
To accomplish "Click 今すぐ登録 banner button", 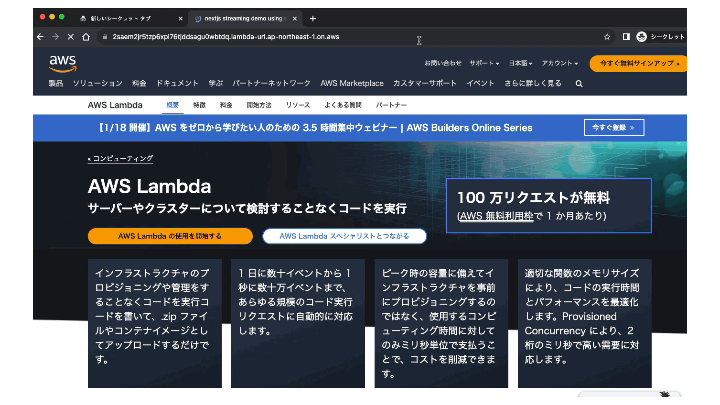I will 614,127.
